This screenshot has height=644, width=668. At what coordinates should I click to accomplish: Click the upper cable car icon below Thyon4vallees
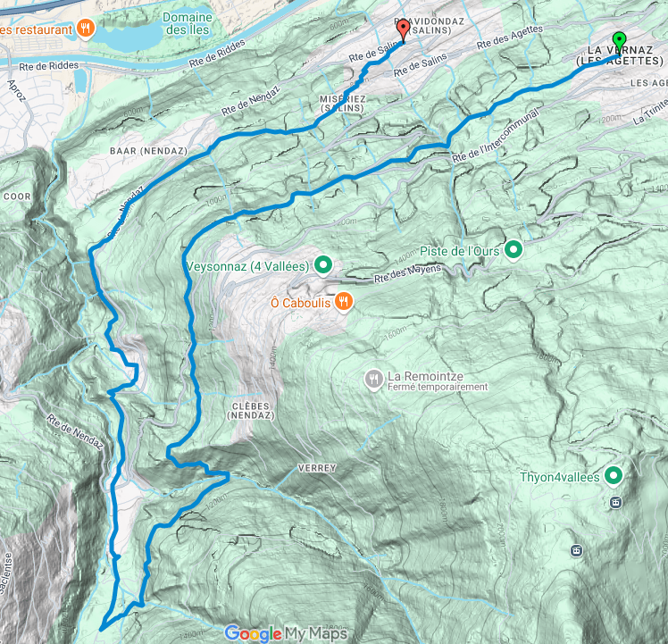click(x=615, y=503)
